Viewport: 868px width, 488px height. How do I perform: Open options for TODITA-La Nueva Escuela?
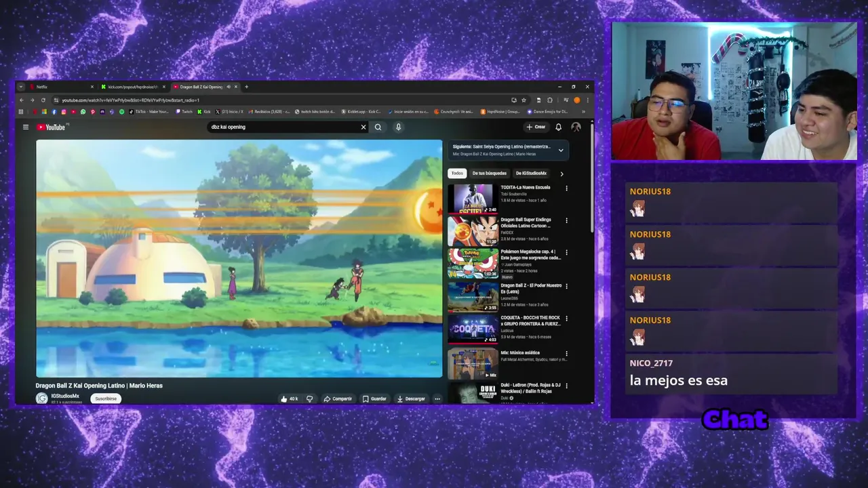tap(566, 188)
